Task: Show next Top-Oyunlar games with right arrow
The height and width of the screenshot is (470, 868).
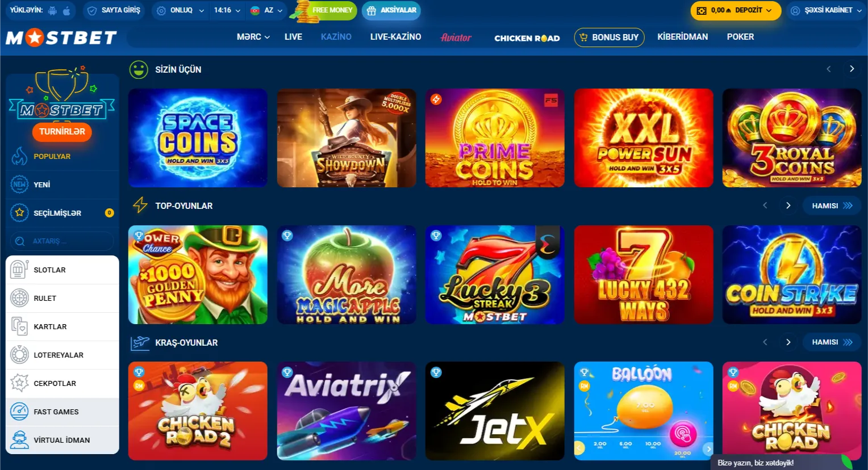Action: click(x=788, y=205)
